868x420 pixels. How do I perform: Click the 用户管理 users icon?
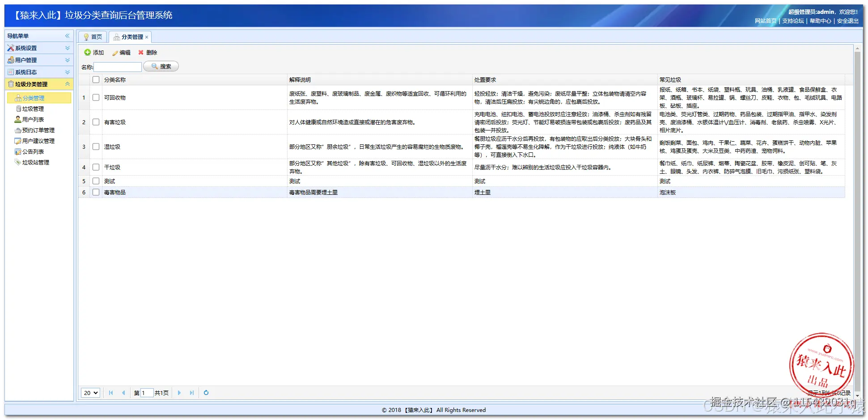(x=11, y=60)
